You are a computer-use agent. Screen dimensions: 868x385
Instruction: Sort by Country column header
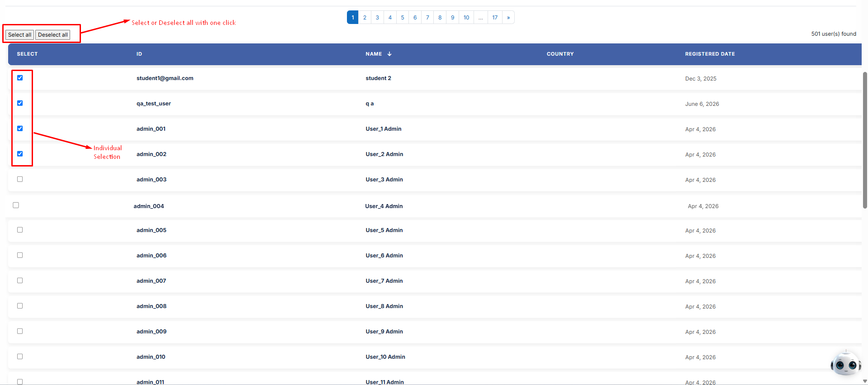coord(560,54)
